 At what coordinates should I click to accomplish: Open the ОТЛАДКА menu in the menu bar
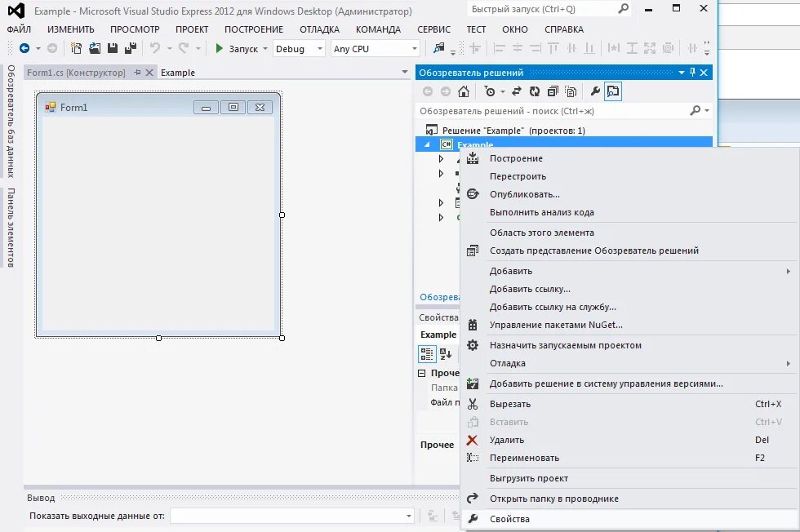pyautogui.click(x=319, y=29)
